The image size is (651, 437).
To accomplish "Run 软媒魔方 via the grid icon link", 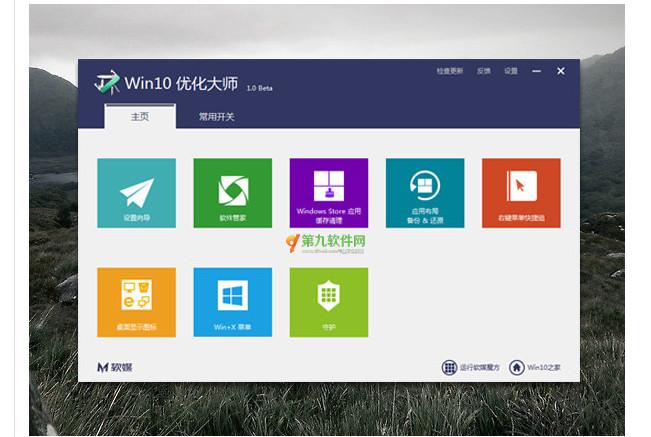I will 470,367.
